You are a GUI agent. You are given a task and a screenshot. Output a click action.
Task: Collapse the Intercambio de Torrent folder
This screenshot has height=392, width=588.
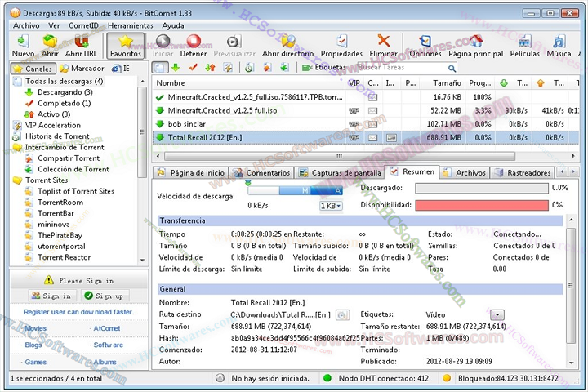click(x=18, y=148)
